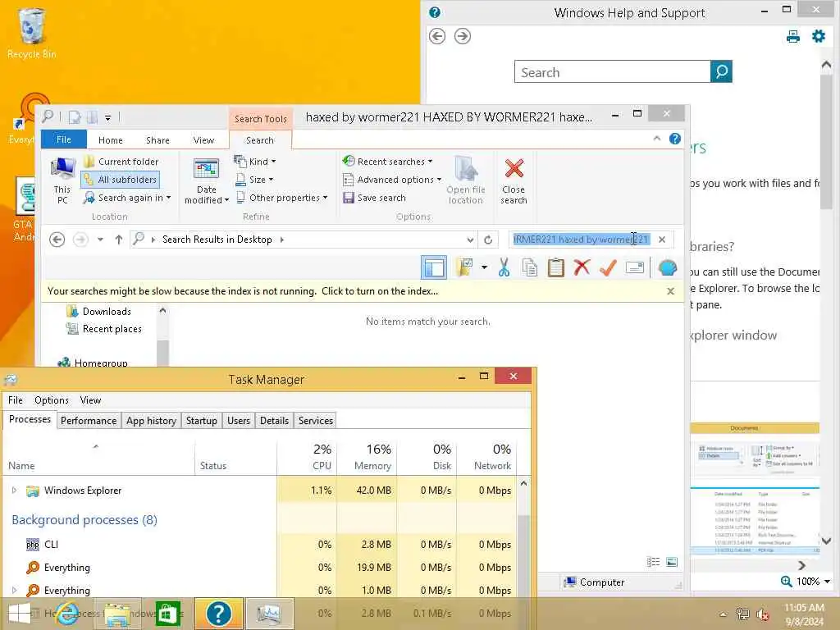This screenshot has height=630, width=840.
Task: Go forward in Windows Help and Support
Action: [x=463, y=36]
